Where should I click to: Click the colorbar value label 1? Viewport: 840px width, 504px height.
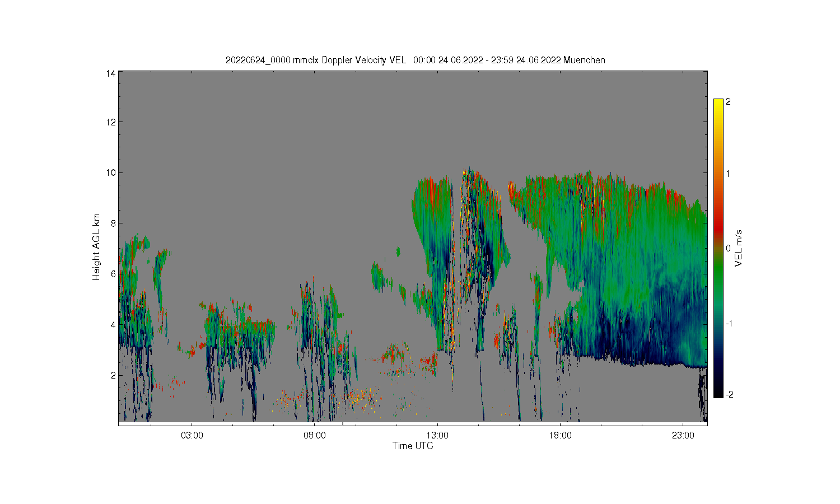point(728,174)
